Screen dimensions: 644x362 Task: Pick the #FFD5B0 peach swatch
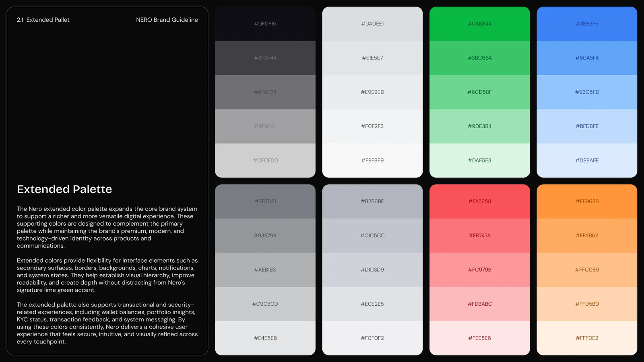[x=587, y=304]
